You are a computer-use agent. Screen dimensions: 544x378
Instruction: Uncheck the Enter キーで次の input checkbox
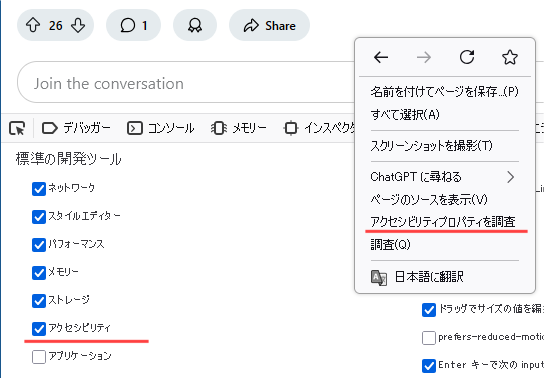click(429, 366)
